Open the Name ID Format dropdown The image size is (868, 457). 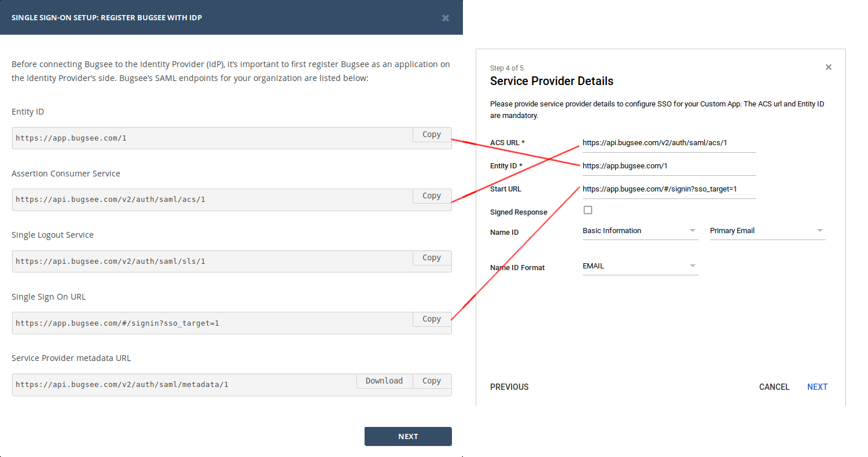tap(639, 266)
